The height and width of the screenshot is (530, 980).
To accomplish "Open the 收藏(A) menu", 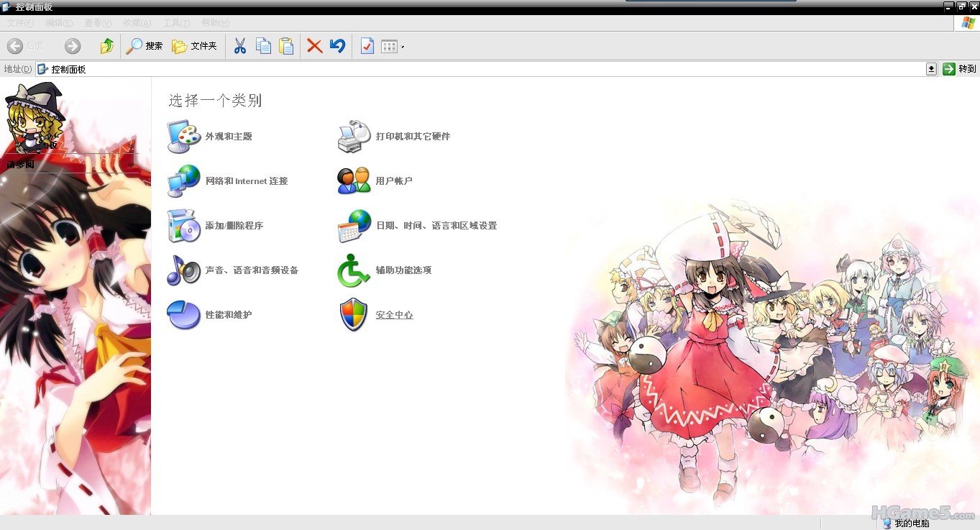I will (x=137, y=23).
